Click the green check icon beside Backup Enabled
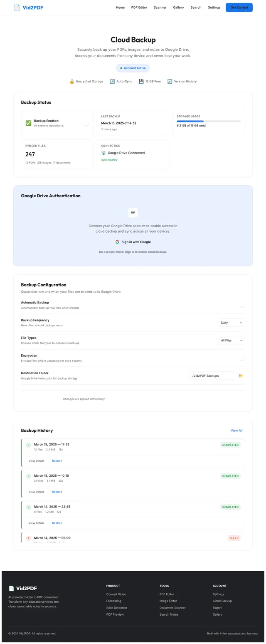Viewport: 266px width, 644px height. pyautogui.click(x=28, y=123)
